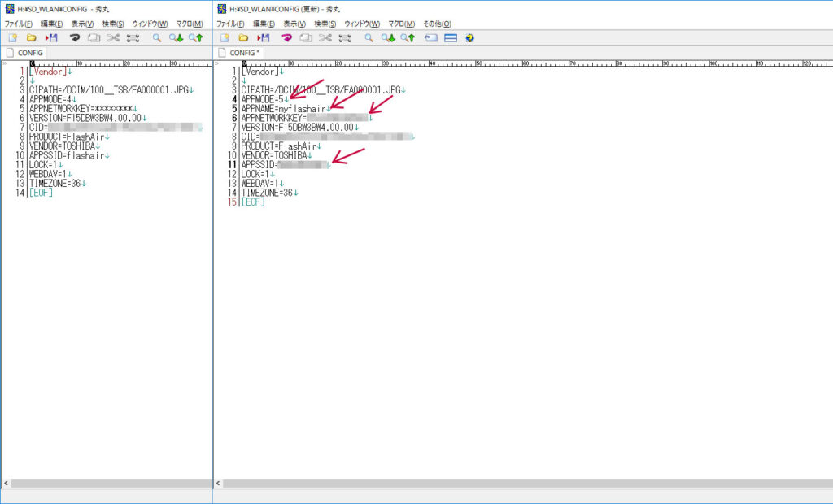The width and height of the screenshot is (833, 504).
Task: Open the 表示(V) menu in the right window
Action: coord(294,24)
